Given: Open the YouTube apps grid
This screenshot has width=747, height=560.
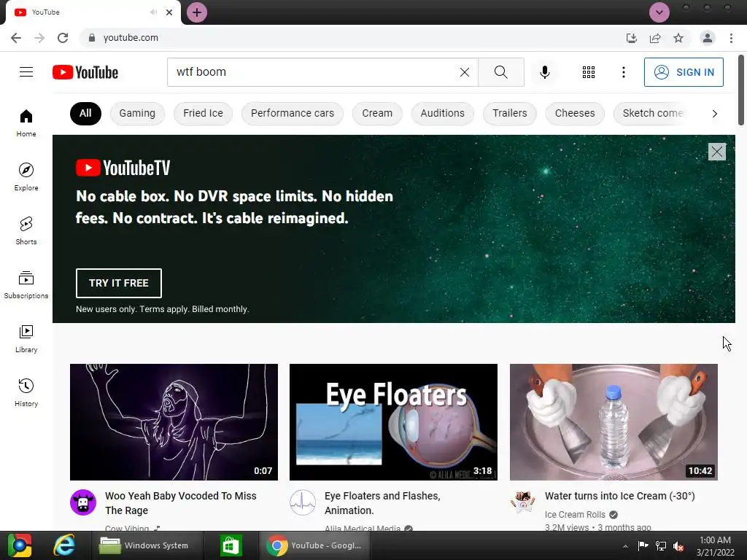Looking at the screenshot, I should [589, 72].
